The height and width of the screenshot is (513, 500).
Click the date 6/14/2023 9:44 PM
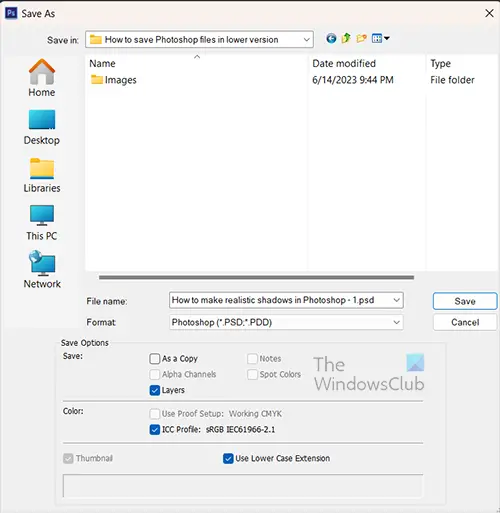click(353, 80)
